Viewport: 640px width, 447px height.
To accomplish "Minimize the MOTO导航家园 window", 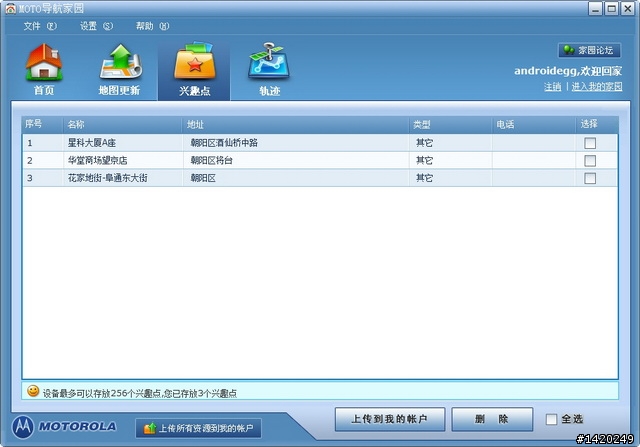I will tap(595, 9).
